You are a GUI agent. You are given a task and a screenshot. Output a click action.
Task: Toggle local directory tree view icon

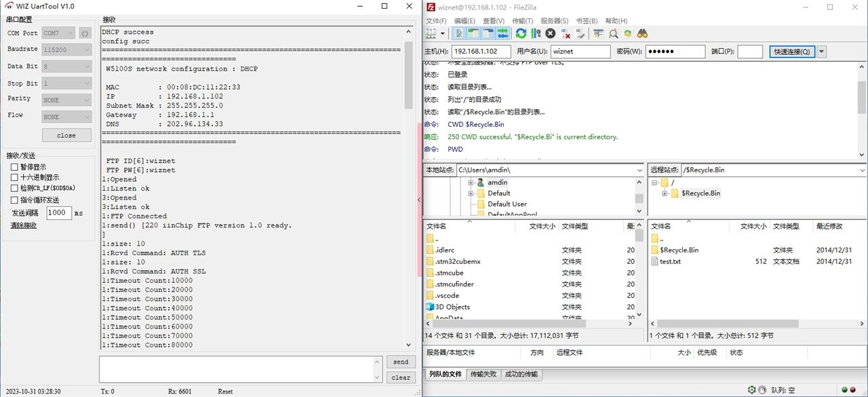click(474, 33)
